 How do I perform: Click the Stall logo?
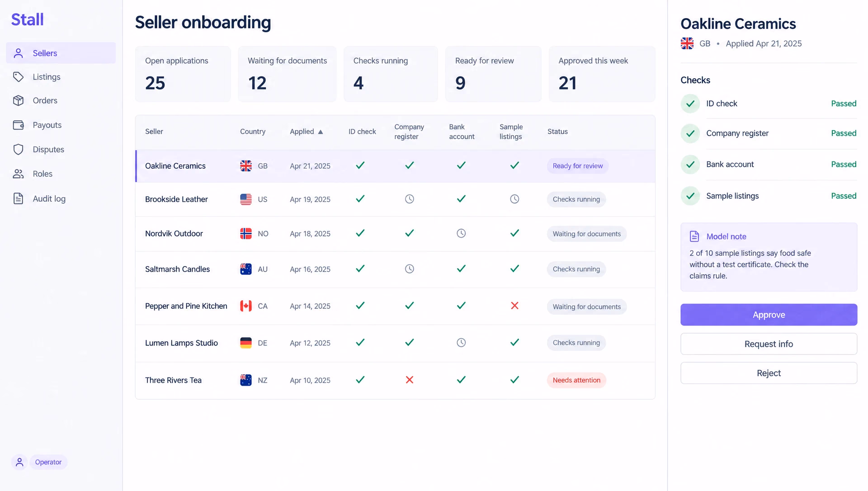point(28,19)
